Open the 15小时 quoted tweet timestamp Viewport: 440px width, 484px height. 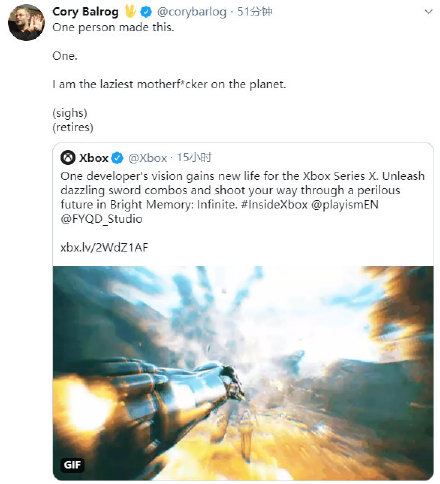click(194, 157)
